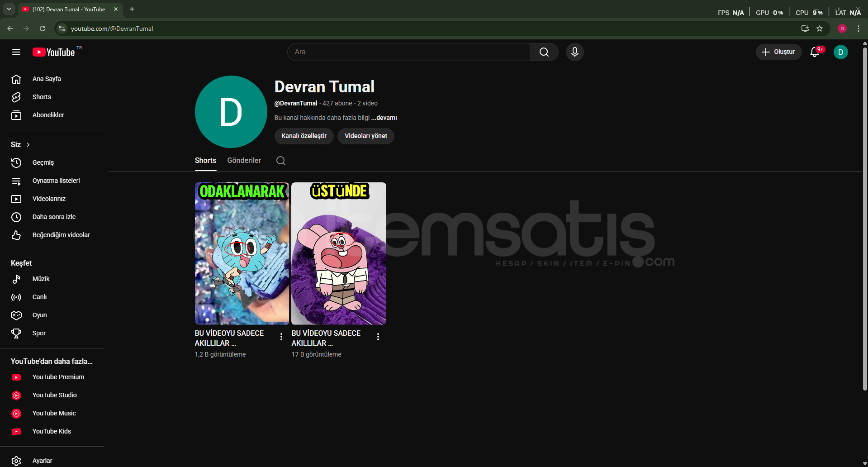Click Videoları yönet button
868x467 pixels.
tap(365, 136)
